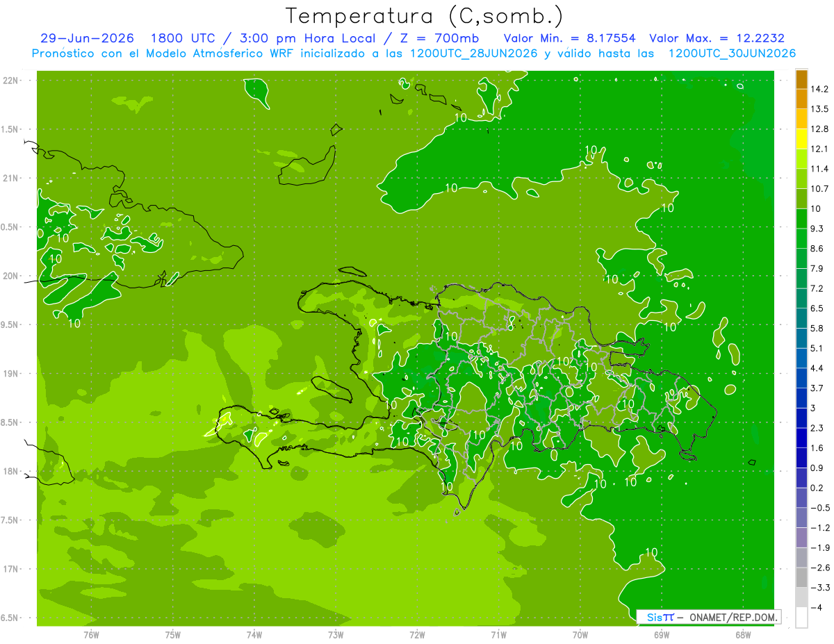Click the "0.2" colorbar value
The height and width of the screenshot is (644, 834).
coord(817,488)
